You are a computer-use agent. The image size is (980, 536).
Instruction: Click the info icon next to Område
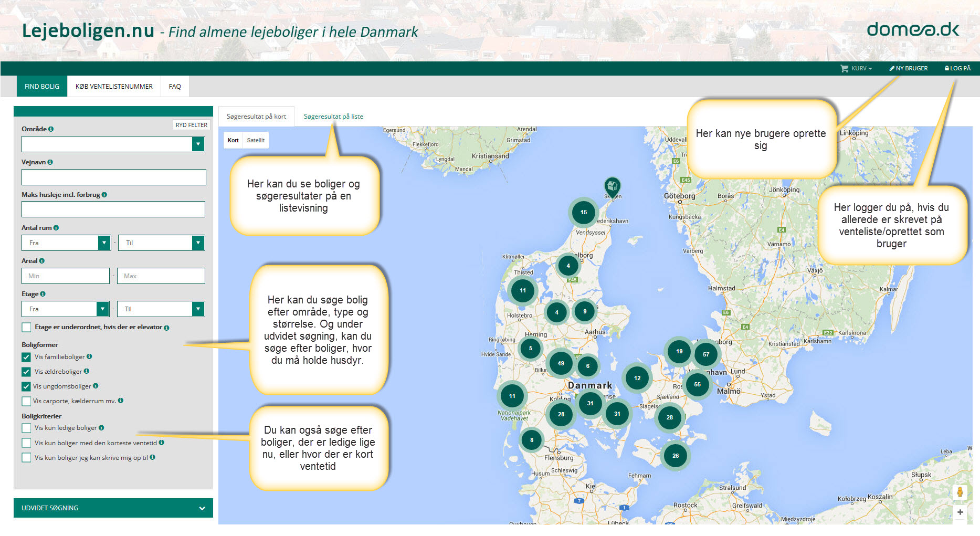(51, 129)
